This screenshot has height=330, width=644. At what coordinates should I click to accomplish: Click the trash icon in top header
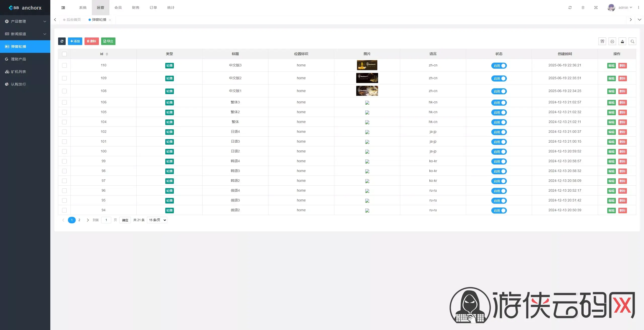[583, 8]
